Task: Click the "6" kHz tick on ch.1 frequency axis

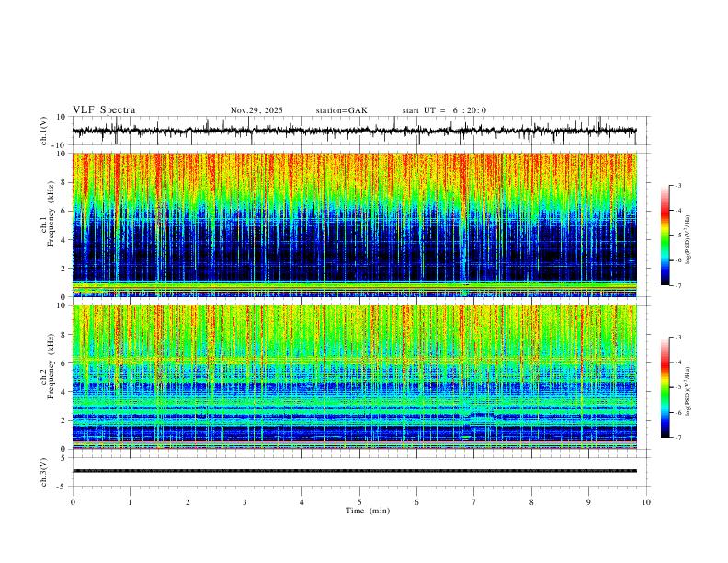Action: click(63, 211)
